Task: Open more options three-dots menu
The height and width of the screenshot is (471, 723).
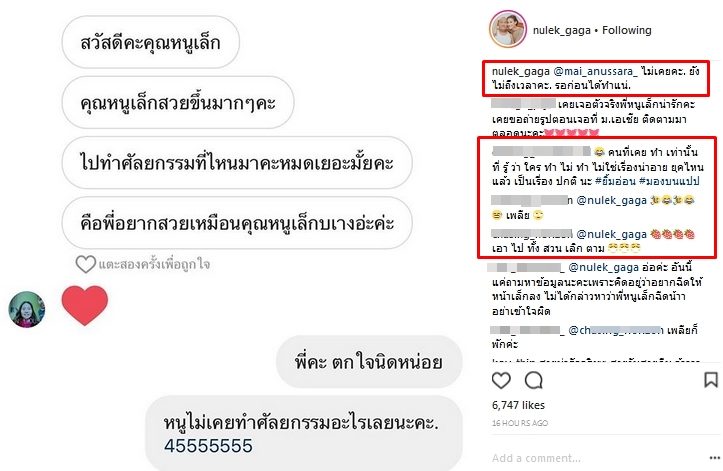Action: [x=714, y=458]
